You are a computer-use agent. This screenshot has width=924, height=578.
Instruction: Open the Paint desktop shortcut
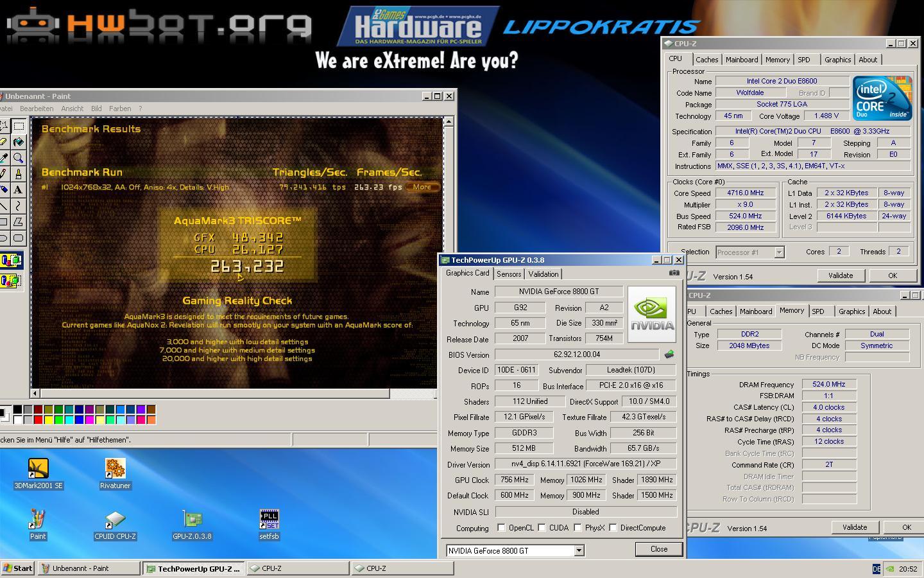pyautogui.click(x=38, y=525)
